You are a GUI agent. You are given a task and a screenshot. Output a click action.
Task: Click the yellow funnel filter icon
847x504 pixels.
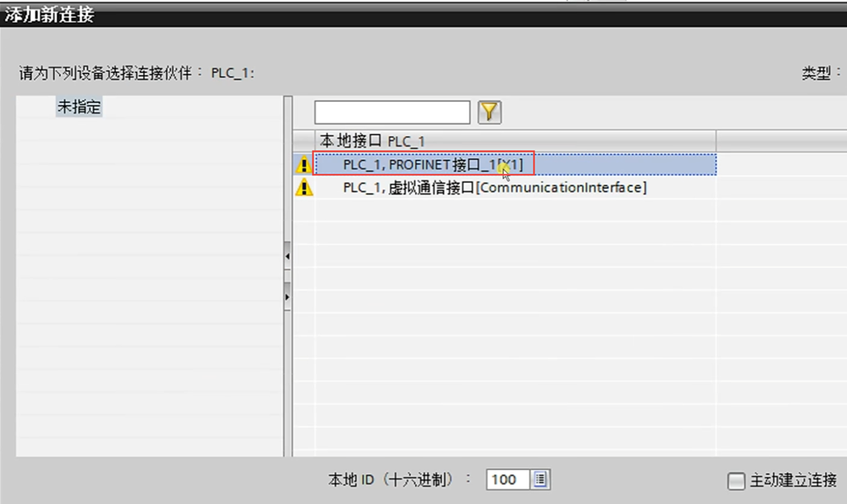click(490, 113)
